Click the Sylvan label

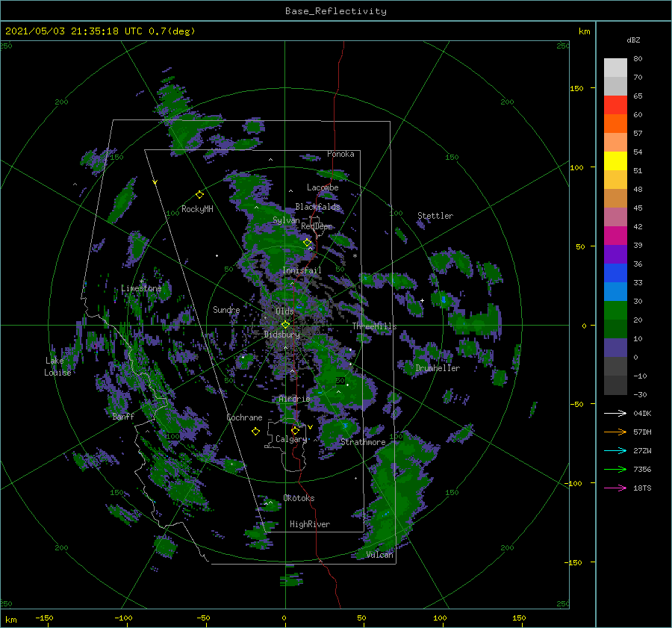pyautogui.click(x=286, y=220)
